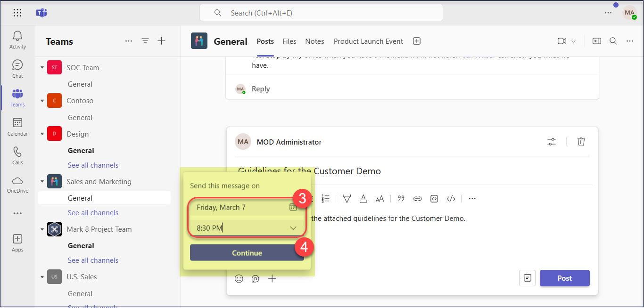Click Continue to schedule the message
The width and height of the screenshot is (644, 308).
pos(247,253)
